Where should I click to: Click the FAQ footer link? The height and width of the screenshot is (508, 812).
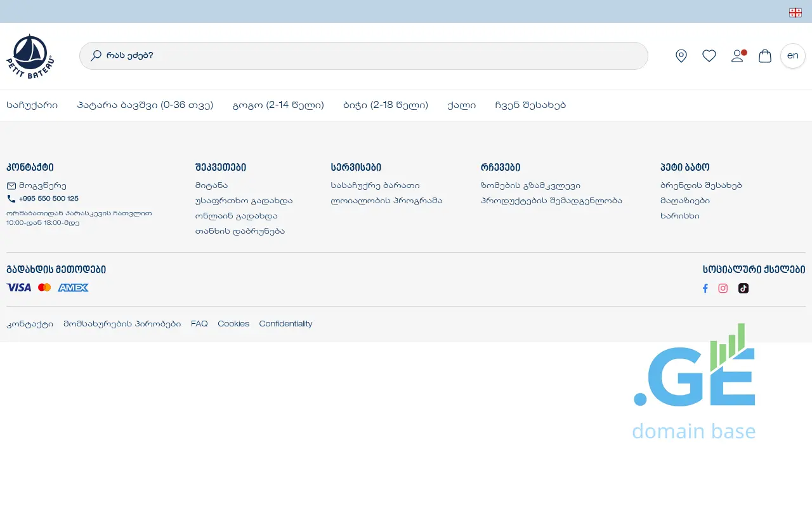tap(199, 324)
